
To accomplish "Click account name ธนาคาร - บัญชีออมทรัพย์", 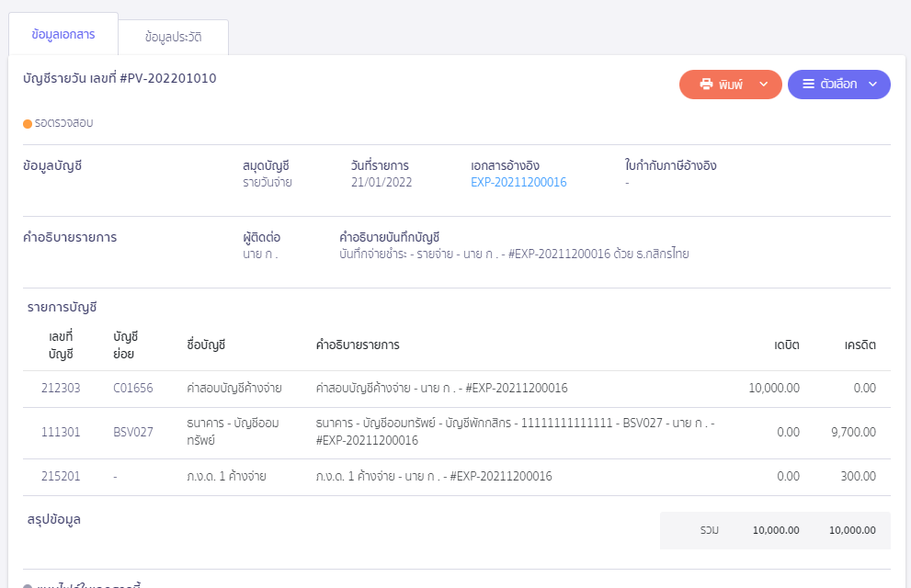I will 233,431.
